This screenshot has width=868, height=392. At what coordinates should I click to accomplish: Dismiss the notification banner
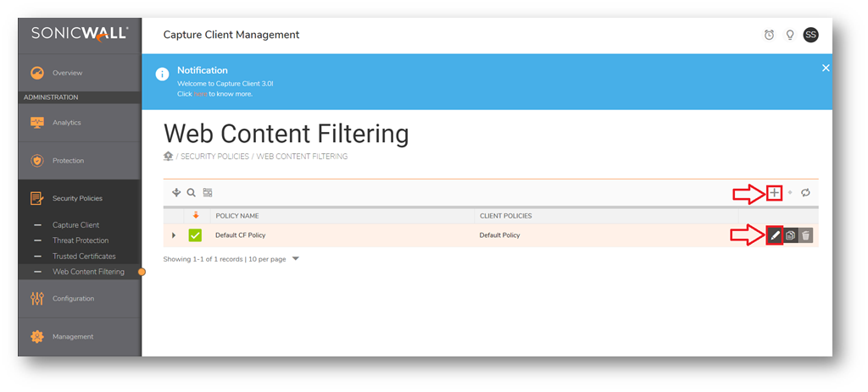pyautogui.click(x=825, y=68)
